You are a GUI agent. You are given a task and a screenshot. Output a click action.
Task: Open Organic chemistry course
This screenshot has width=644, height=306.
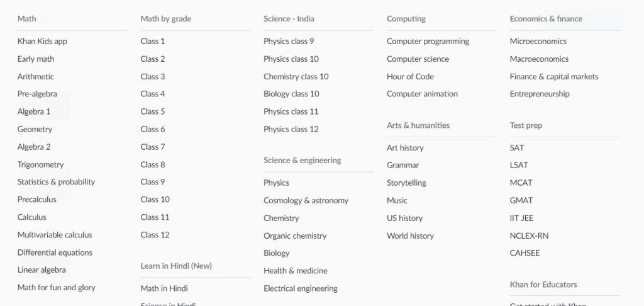coord(295,235)
